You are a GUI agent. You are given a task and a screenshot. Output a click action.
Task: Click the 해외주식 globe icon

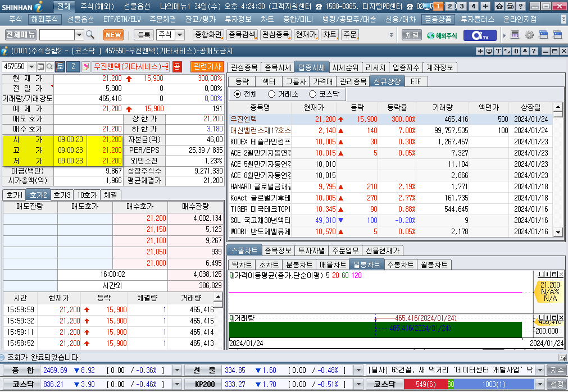point(442,35)
